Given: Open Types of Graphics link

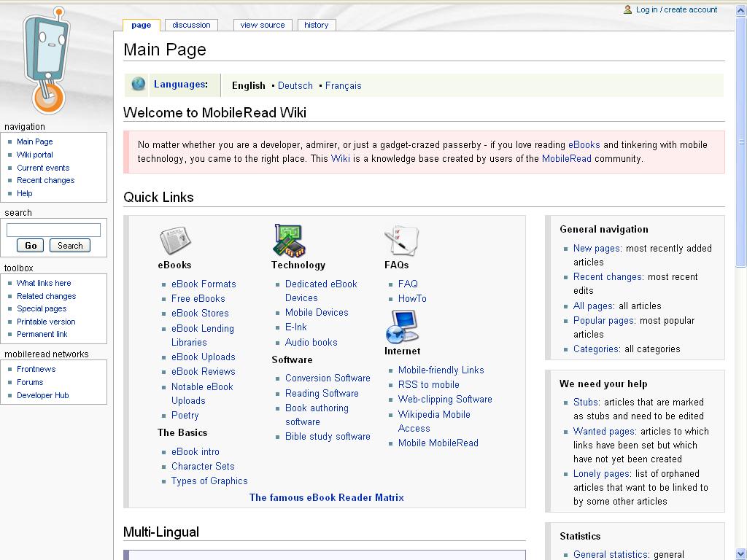Looking at the screenshot, I should coord(209,481).
